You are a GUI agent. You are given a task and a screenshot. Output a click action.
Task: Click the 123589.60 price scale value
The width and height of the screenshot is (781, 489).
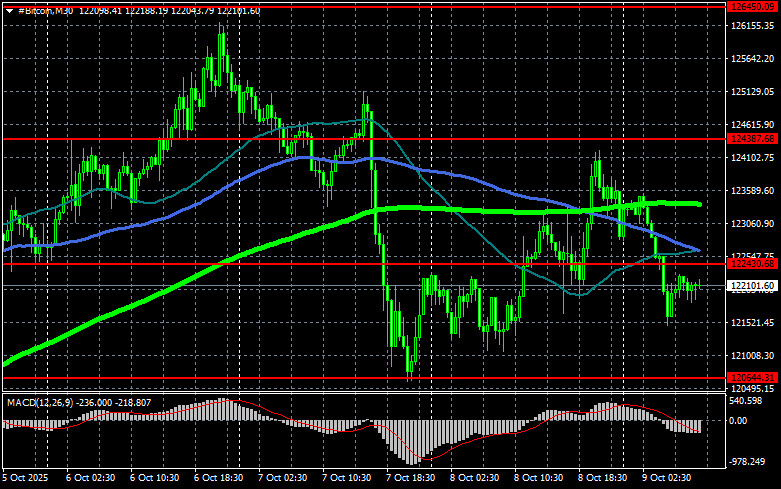[752, 191]
